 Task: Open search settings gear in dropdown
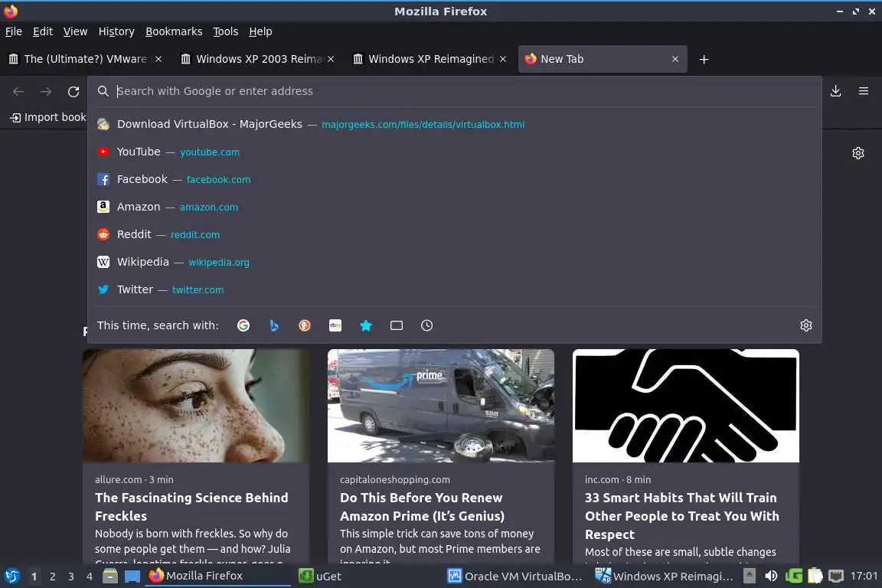(x=806, y=325)
